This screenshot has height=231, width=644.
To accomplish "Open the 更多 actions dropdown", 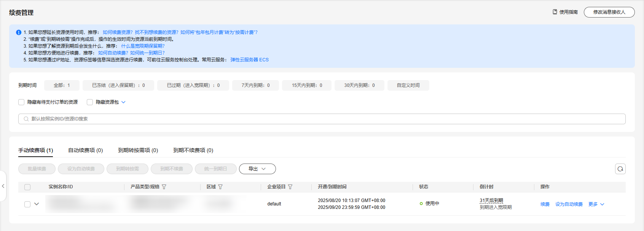I will click(596, 204).
